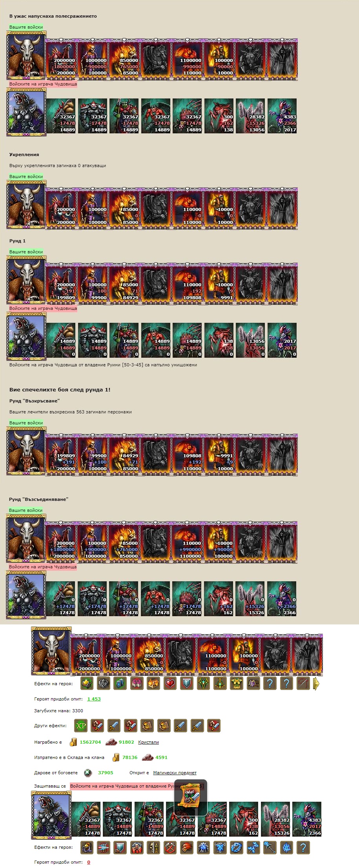Expand more hero effects with the yellow arrow
Image resolution: width=359 pixels, height=868 pixels.
316,684
